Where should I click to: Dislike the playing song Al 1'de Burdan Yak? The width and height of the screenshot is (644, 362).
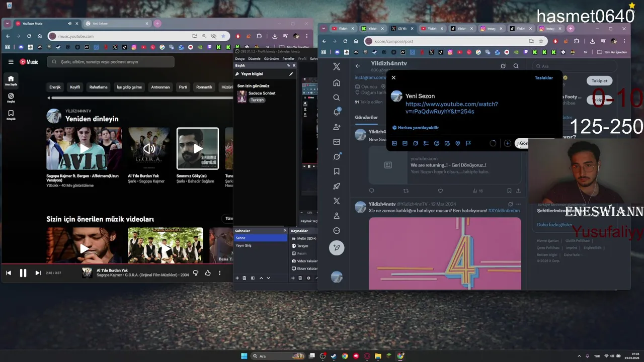[x=196, y=273]
